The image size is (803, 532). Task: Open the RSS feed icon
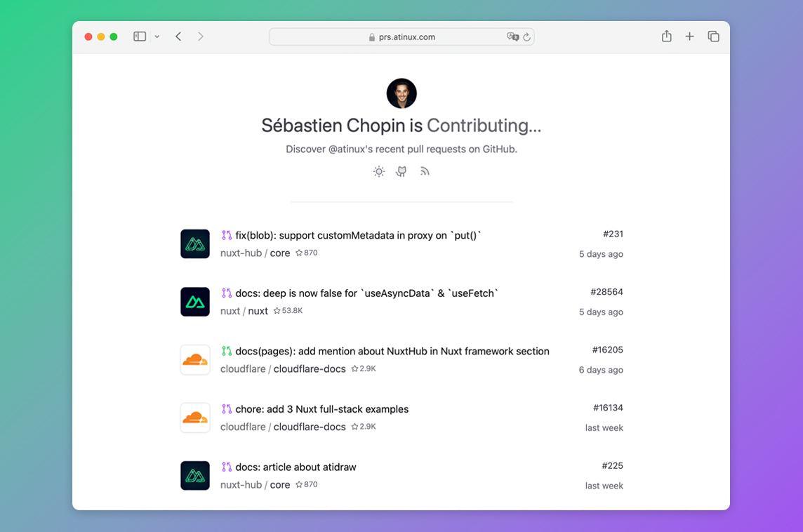[425, 171]
